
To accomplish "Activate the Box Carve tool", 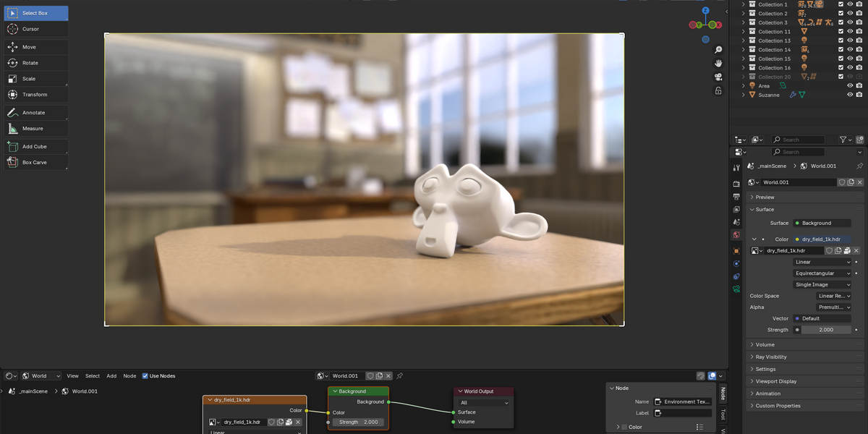I will pos(36,163).
